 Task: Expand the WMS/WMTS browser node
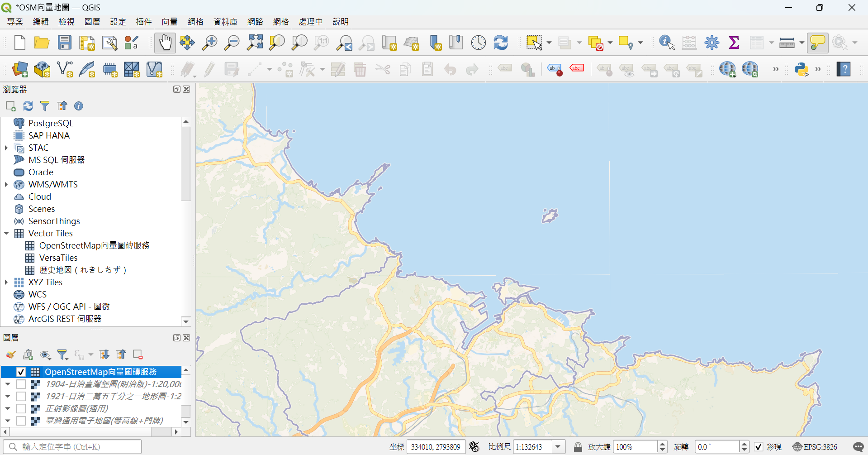click(6, 184)
